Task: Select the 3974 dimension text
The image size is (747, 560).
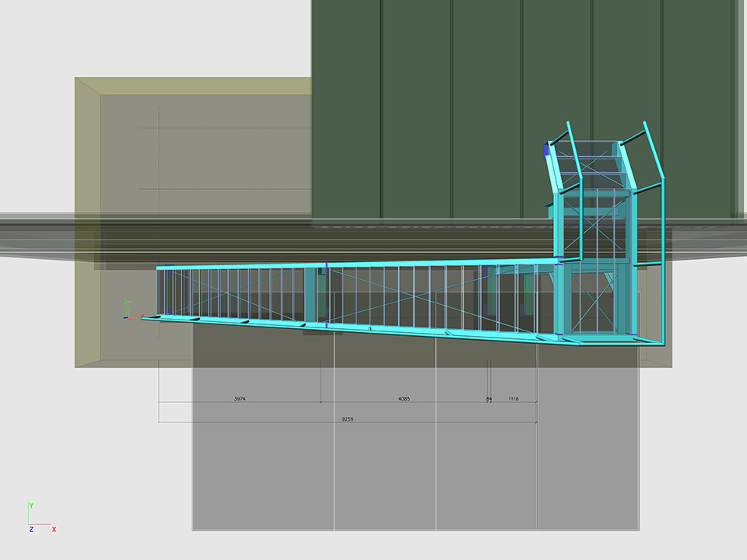Action: point(240,399)
